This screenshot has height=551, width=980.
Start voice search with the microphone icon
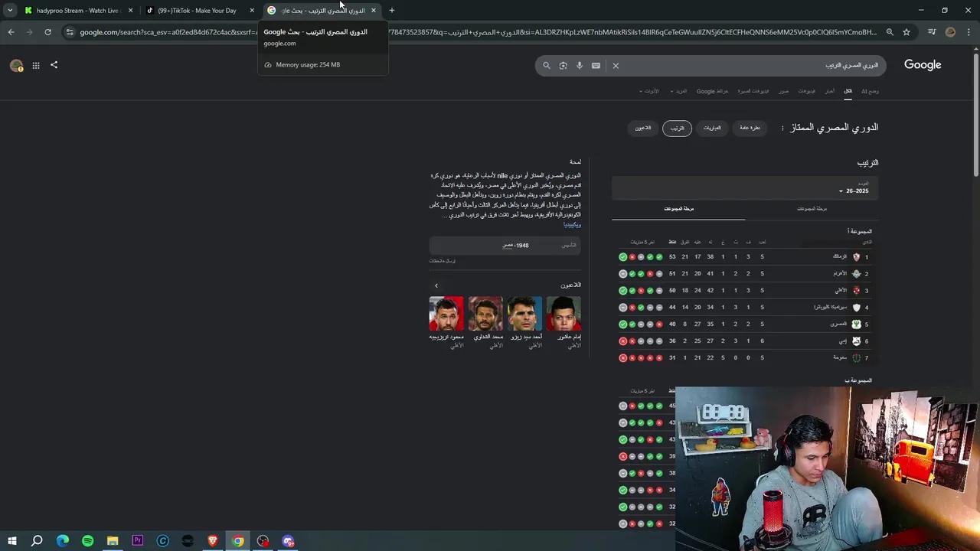coord(580,66)
